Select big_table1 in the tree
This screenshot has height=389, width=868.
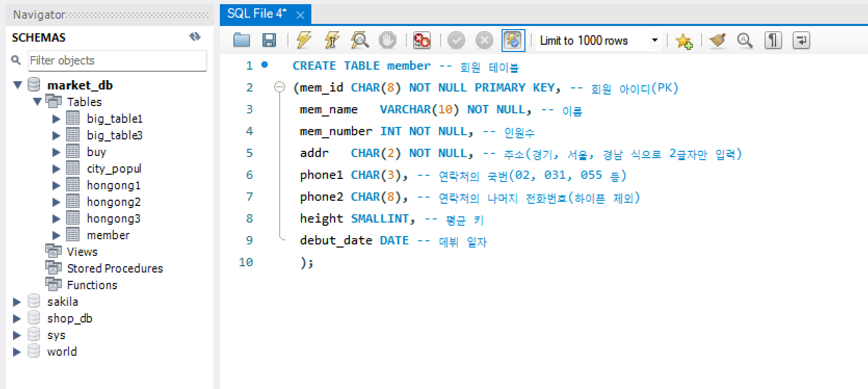tap(114, 119)
